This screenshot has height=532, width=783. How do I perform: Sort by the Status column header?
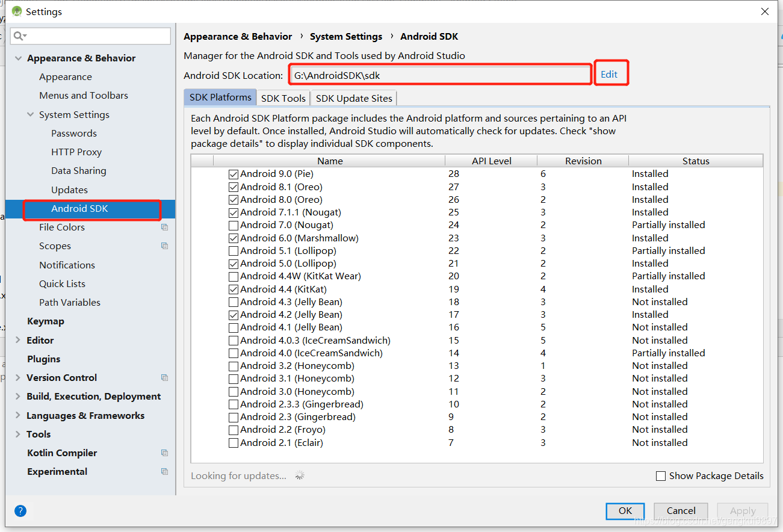click(696, 161)
